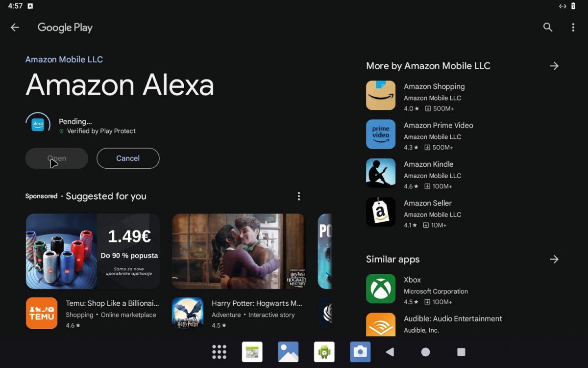
Task: Open the Amazon Mobile LLC developer link
Action: (x=64, y=59)
